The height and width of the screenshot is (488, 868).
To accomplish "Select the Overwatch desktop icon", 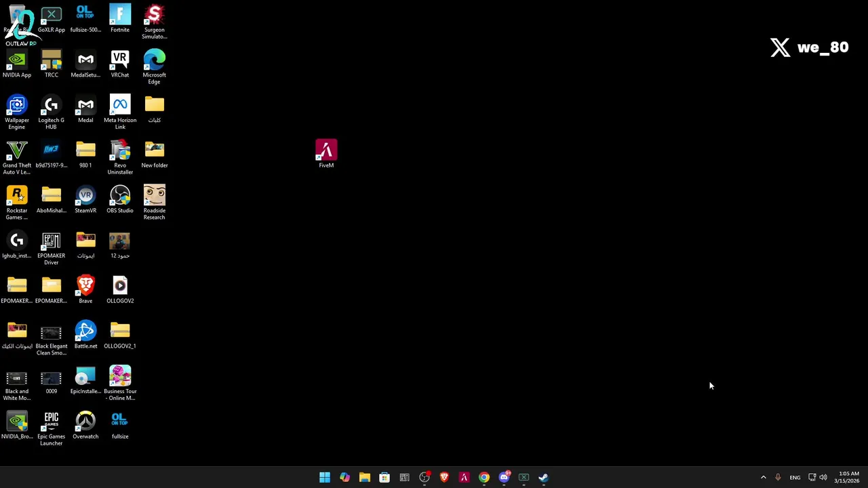I will tap(85, 426).
